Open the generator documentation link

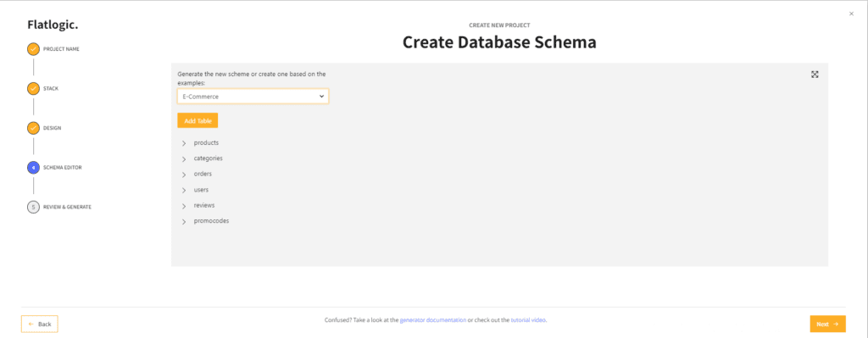click(433, 320)
